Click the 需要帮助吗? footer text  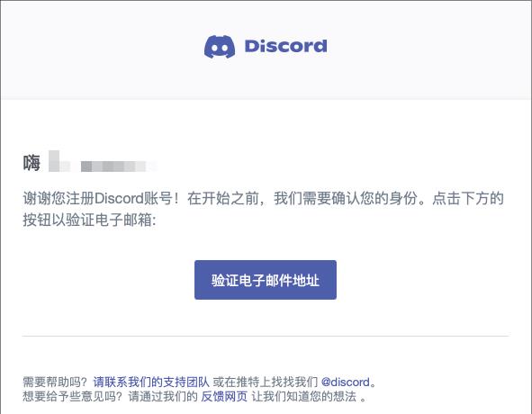point(56,382)
